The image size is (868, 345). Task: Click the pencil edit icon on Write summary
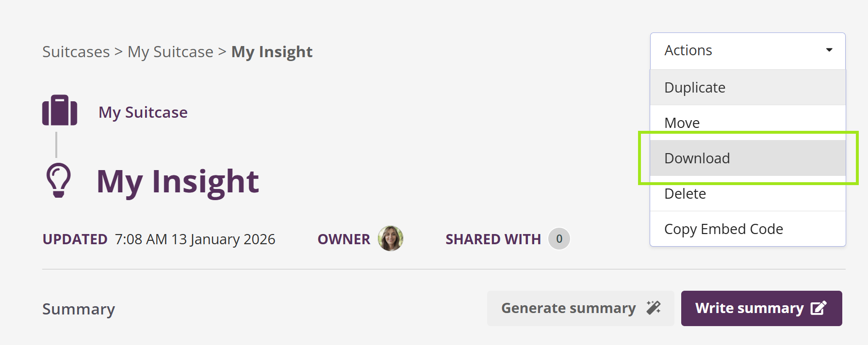pos(819,308)
